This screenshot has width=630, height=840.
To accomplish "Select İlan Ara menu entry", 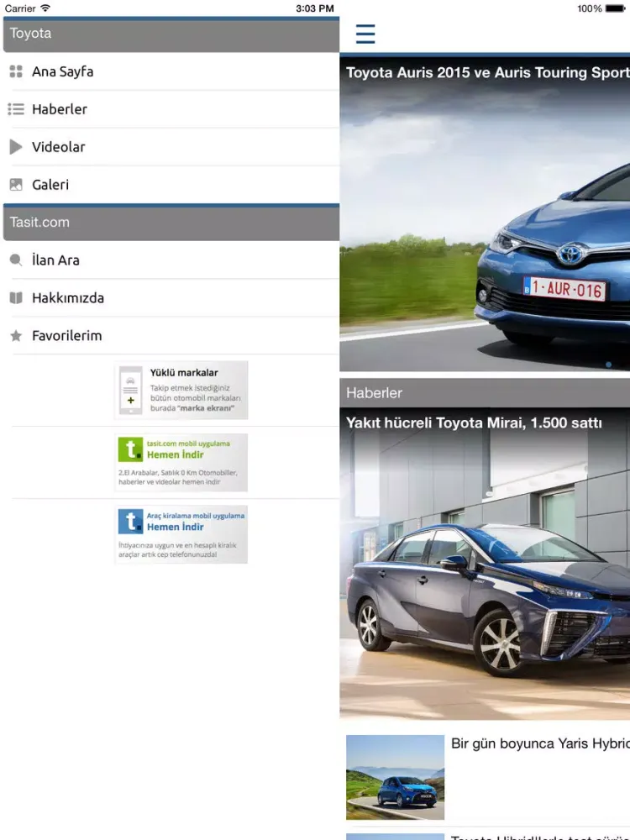I will [x=171, y=260].
